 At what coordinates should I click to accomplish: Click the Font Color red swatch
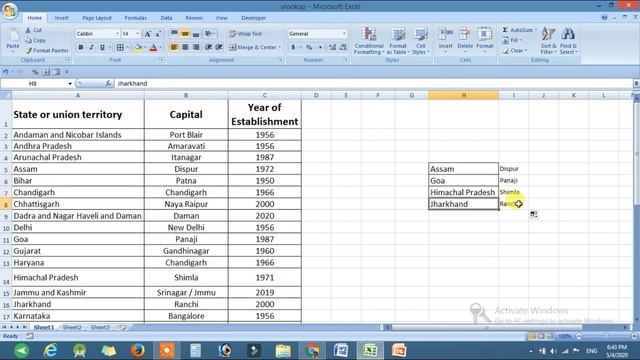tap(153, 48)
